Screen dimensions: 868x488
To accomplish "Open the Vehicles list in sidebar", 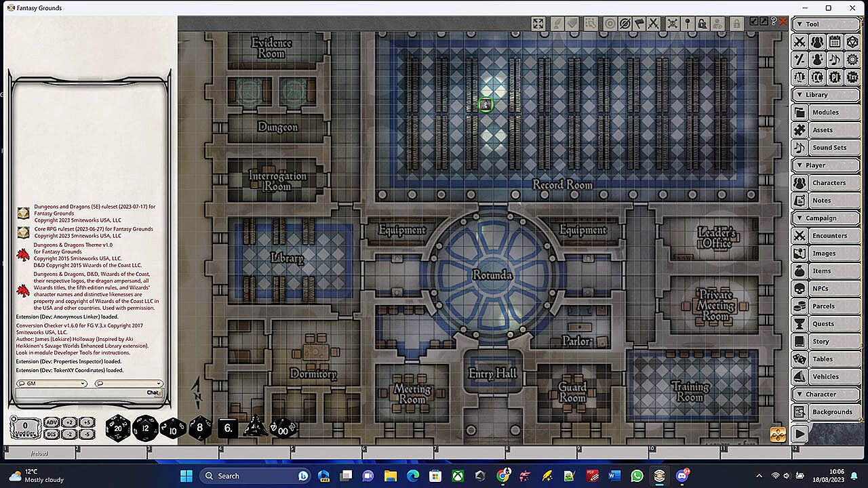I will (x=826, y=377).
